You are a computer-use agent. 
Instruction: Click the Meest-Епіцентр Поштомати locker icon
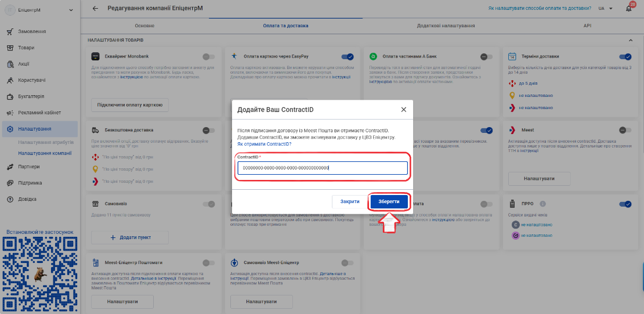tap(95, 262)
